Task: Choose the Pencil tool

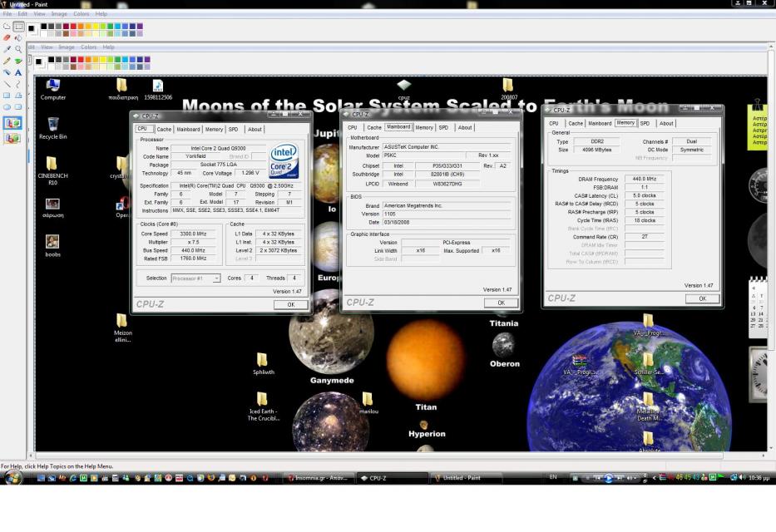Action: (x=7, y=61)
